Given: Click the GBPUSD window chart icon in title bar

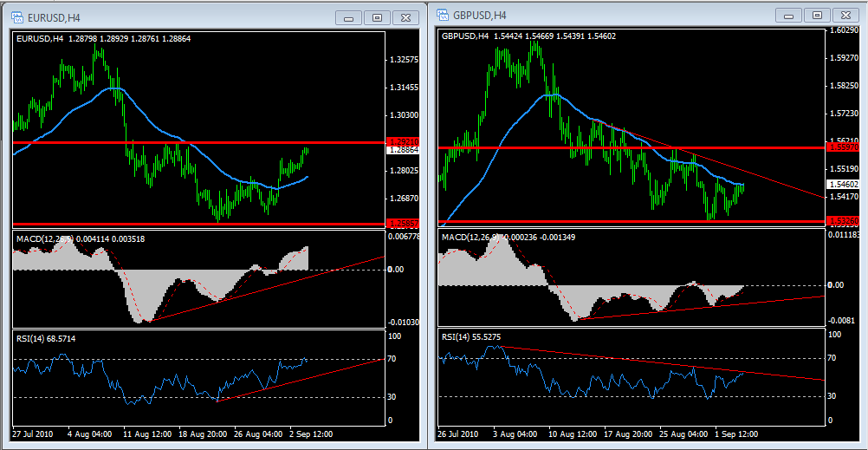Looking at the screenshot, I should point(443,14).
